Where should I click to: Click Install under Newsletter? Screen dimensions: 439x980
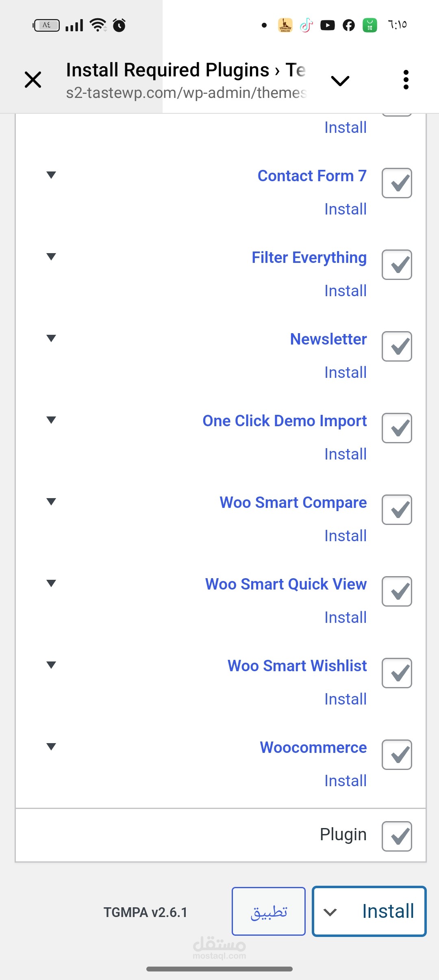(x=346, y=373)
